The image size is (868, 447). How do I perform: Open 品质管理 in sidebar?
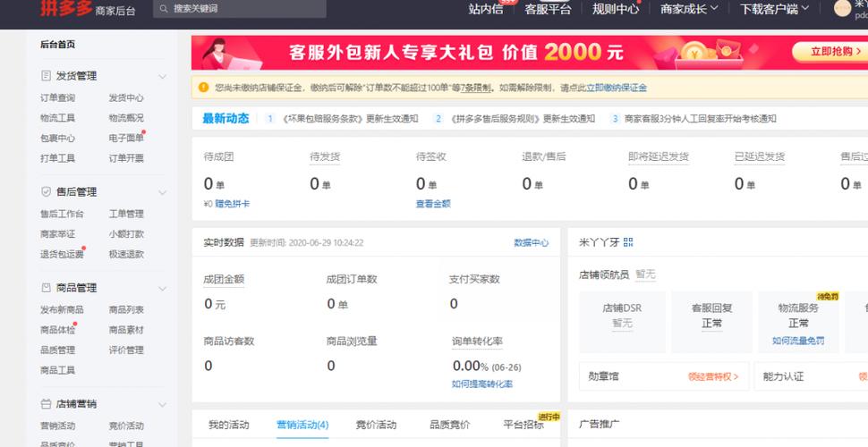pyautogui.click(x=57, y=350)
